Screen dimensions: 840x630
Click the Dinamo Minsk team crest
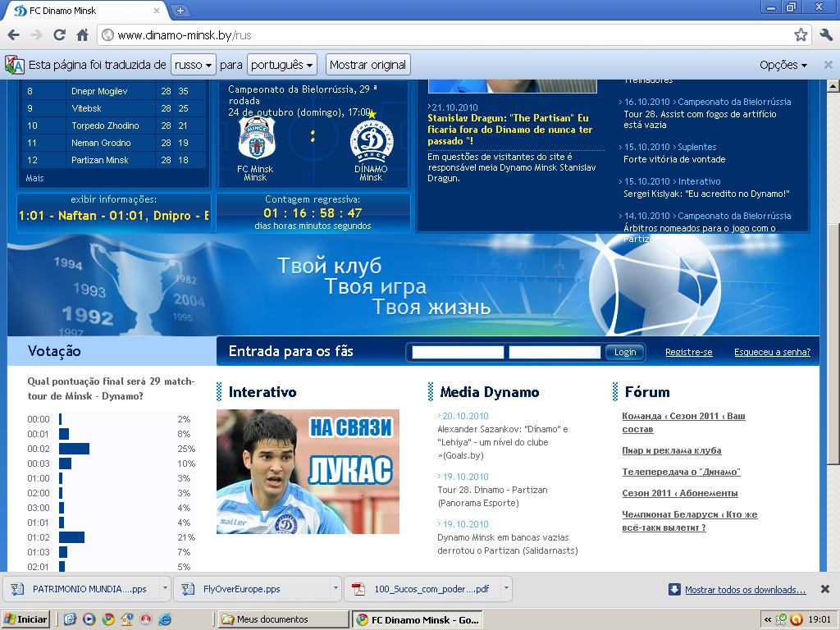click(x=371, y=139)
